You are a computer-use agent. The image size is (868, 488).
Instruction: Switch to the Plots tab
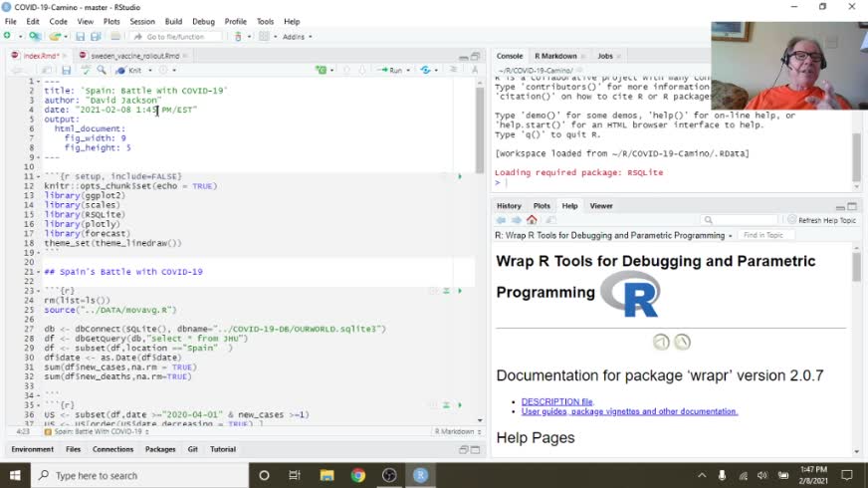(542, 206)
